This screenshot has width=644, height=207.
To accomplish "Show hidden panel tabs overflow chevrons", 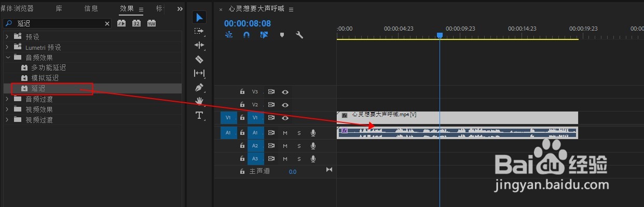I will 180,9.
